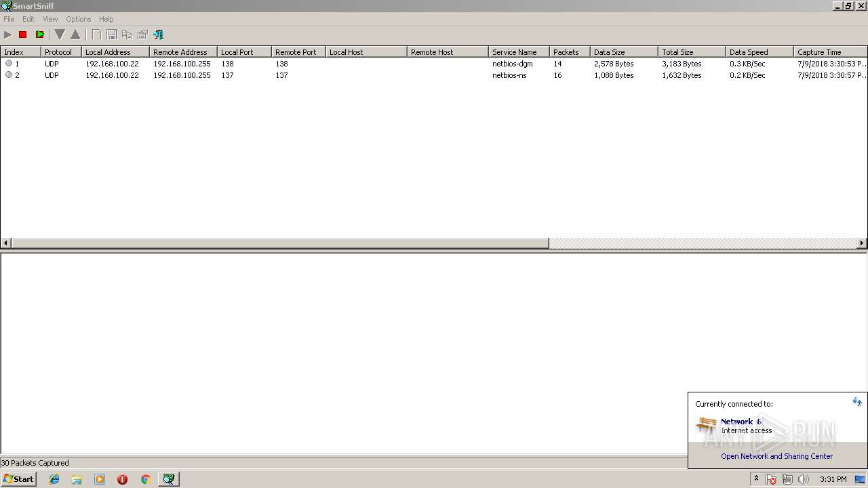Open the View menu
The image size is (868, 488).
click(x=50, y=19)
